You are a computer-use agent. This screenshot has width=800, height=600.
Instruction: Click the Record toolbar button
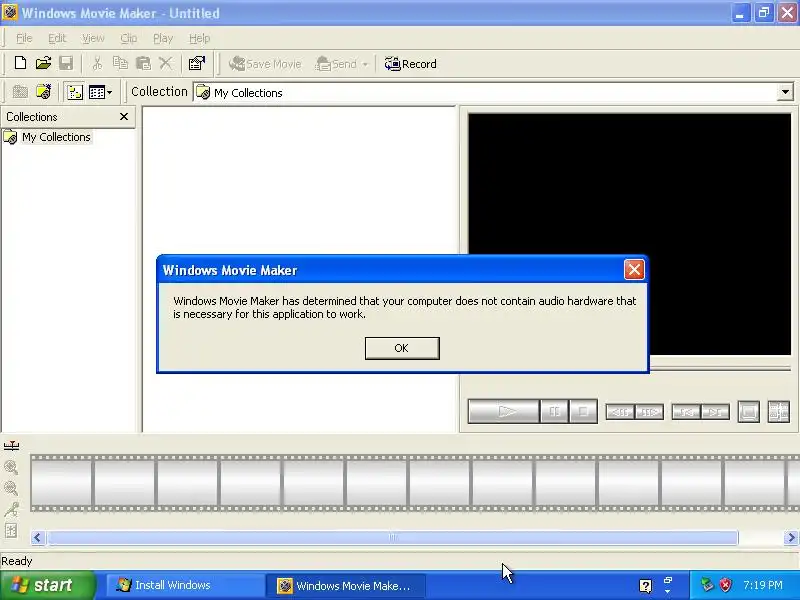pos(411,64)
